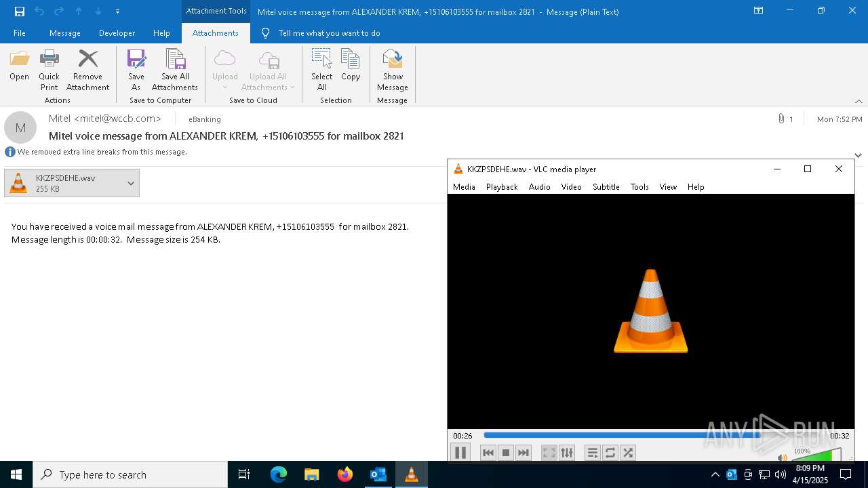
Task: Launch Microsoft Edge from taskbar
Action: (x=279, y=474)
